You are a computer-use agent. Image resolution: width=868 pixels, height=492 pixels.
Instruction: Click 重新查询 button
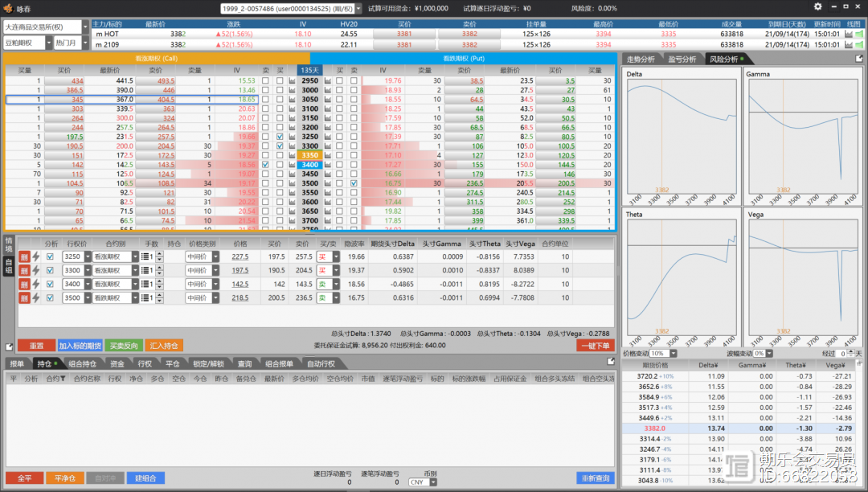coord(596,478)
